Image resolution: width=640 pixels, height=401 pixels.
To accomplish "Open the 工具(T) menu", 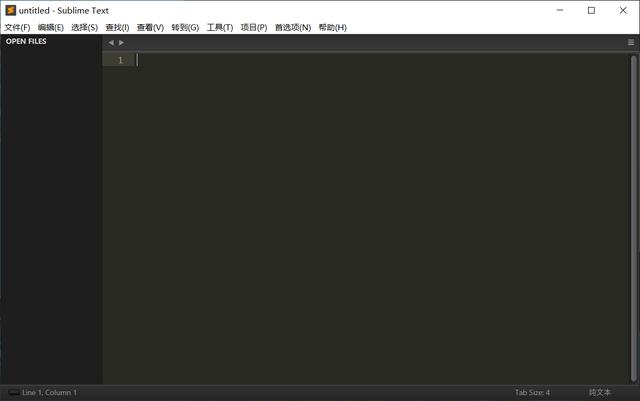I will (x=220, y=27).
